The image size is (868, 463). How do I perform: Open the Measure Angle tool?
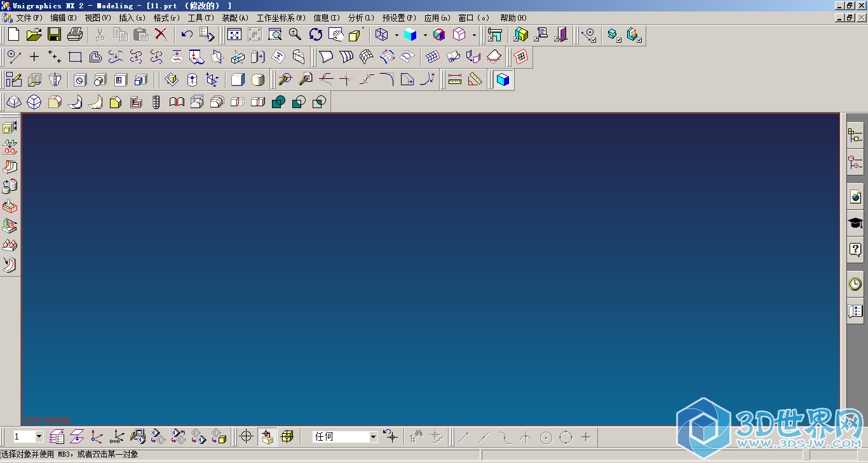[475, 79]
